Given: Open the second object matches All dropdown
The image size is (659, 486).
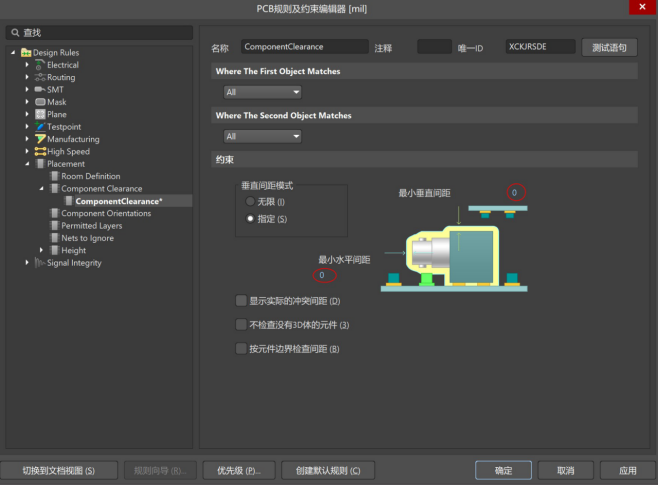Looking at the screenshot, I should [262, 136].
